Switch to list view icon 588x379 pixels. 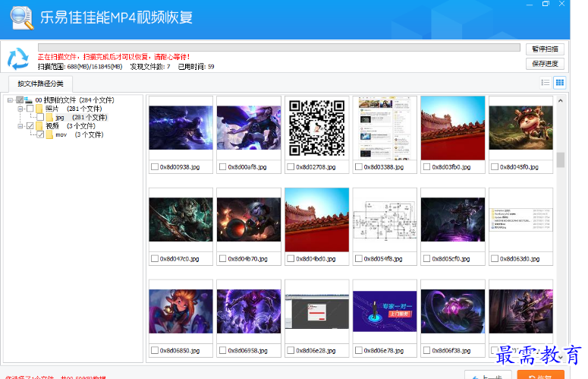pos(546,83)
